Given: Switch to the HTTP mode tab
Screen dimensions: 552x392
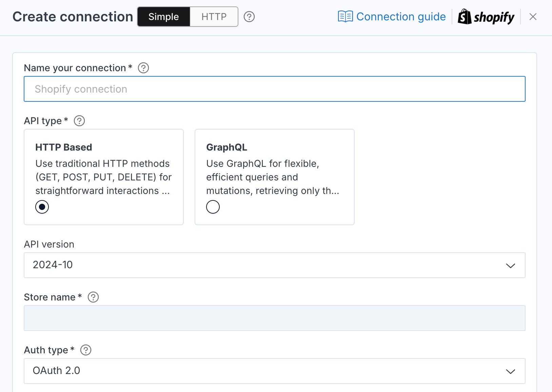Looking at the screenshot, I should tap(214, 17).
